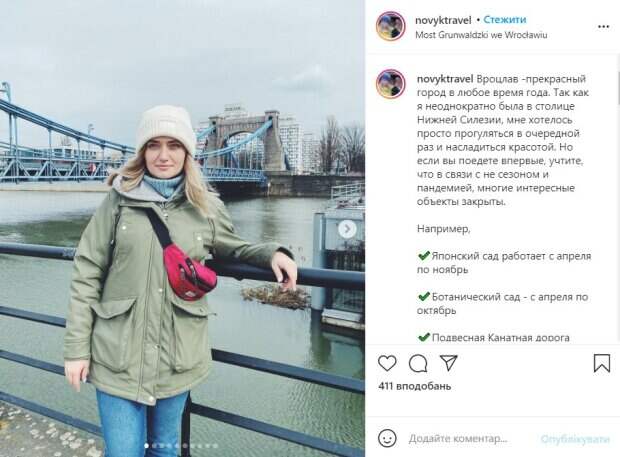The width and height of the screenshot is (620, 457).
Task: Select the last carousel indicator dot
Action: [216, 446]
